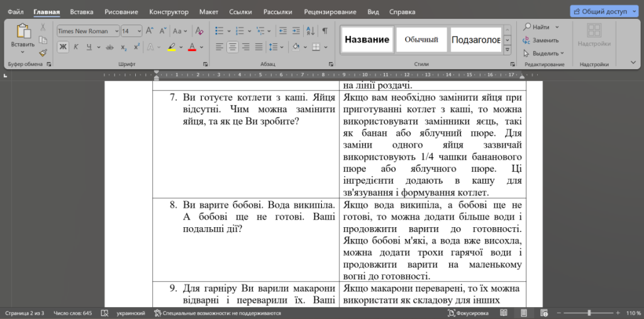The image size is (644, 319).
Task: Switch to Read Mode view in status bar
Action: [x=504, y=313]
